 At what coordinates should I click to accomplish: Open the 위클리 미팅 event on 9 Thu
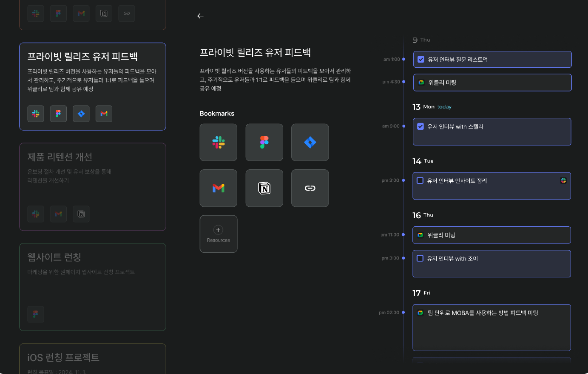tap(492, 83)
